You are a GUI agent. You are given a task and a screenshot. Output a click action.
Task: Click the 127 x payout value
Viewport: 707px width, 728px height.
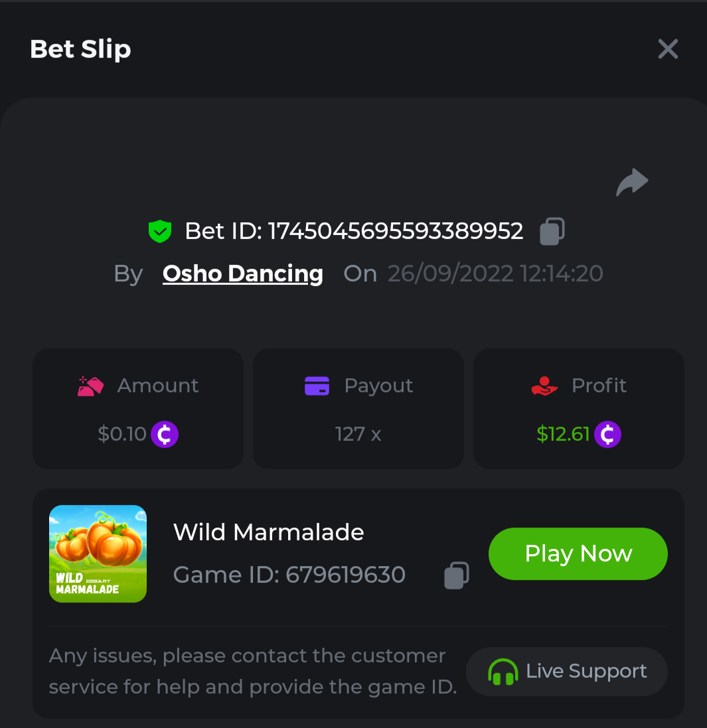[358, 435]
